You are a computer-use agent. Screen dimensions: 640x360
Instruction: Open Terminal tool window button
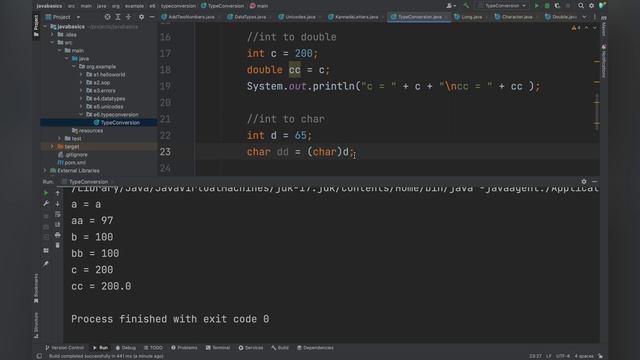[x=218, y=348]
